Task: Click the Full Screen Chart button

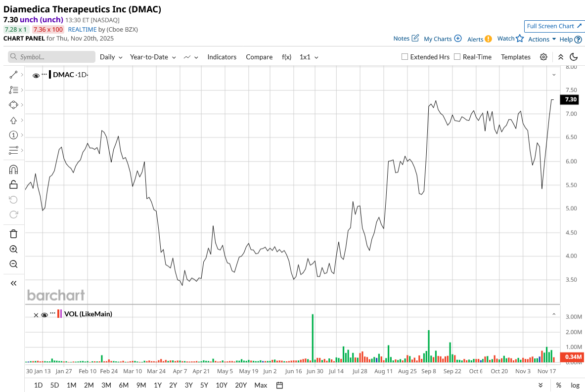Action: point(554,26)
